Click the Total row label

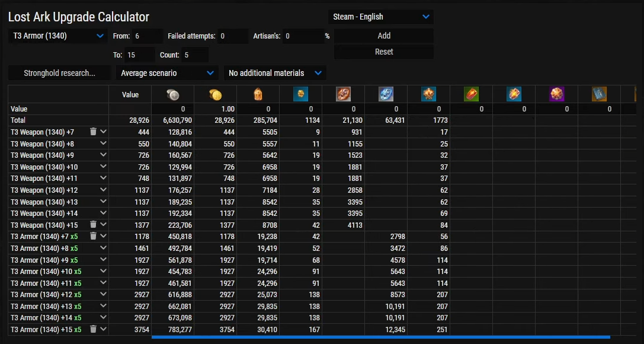pos(18,120)
